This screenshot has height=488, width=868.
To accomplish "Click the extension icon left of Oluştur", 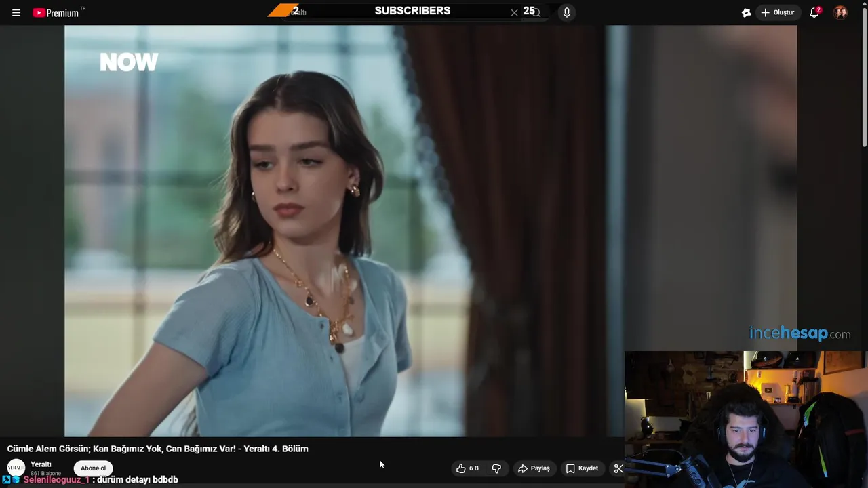I will tap(746, 12).
